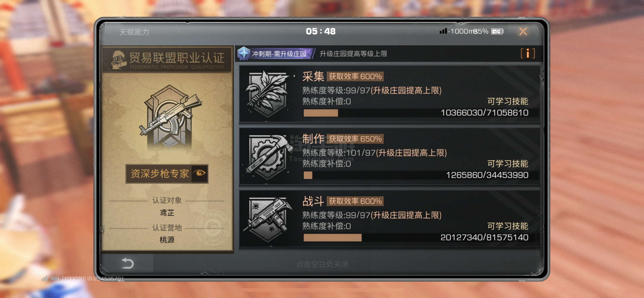
Task: Close the panel with the orange X
Action: [523, 32]
